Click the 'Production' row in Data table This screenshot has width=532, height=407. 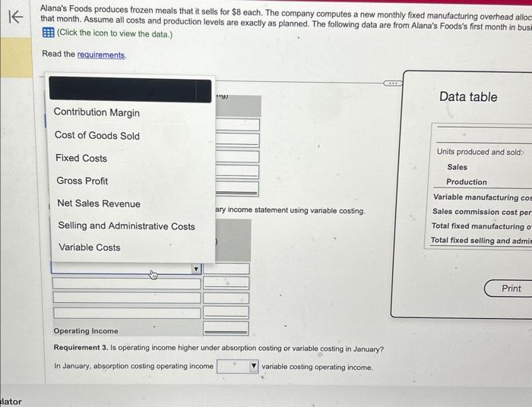click(466, 182)
